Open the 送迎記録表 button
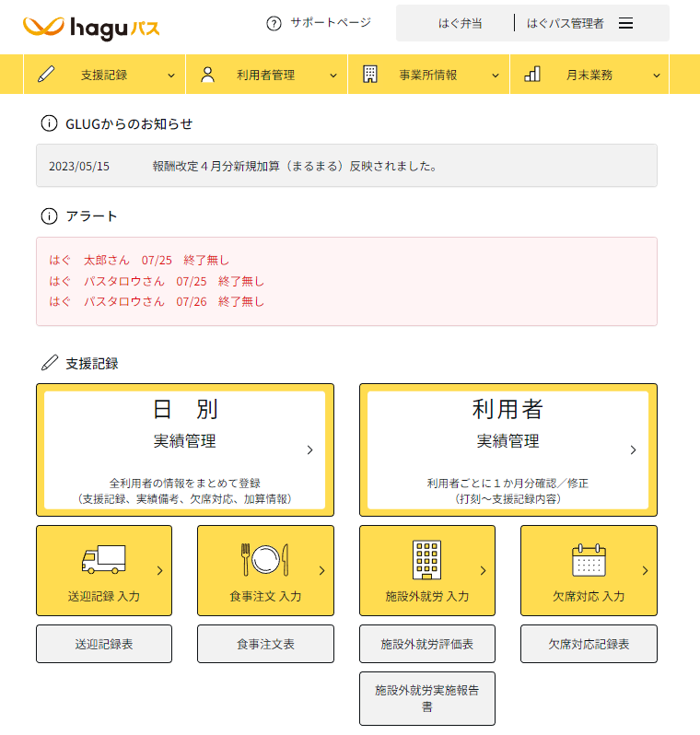The height and width of the screenshot is (735, 700). pos(104,644)
